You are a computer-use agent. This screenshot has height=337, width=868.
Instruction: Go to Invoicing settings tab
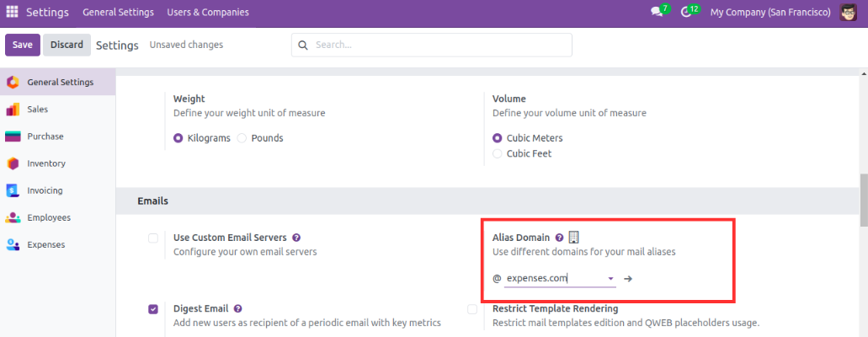(x=57, y=190)
